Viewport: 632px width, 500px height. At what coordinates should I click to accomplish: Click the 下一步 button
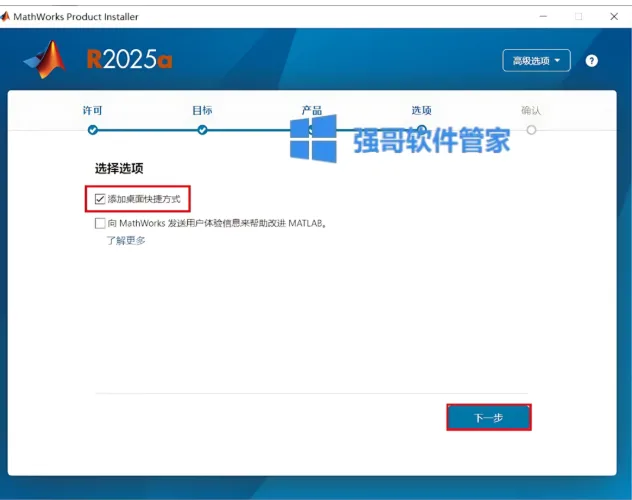point(489,417)
